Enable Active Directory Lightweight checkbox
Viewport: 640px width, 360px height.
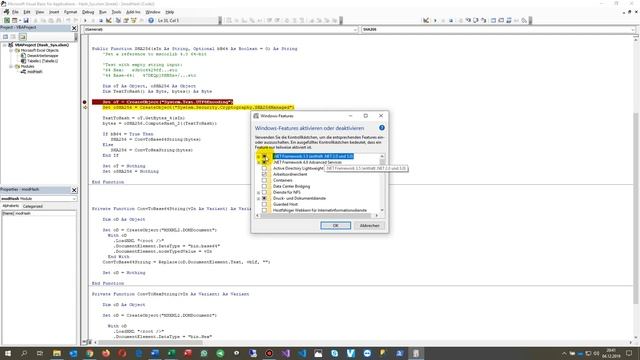point(264,168)
